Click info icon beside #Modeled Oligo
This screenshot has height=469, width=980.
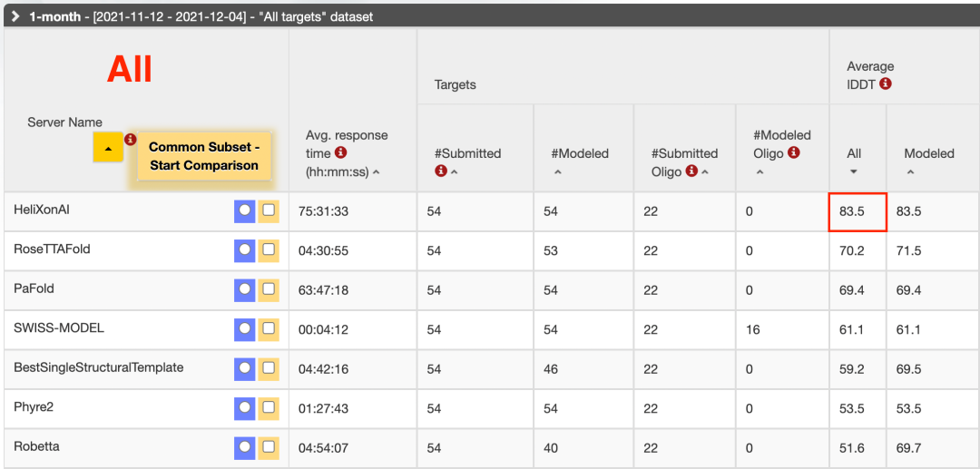[794, 153]
